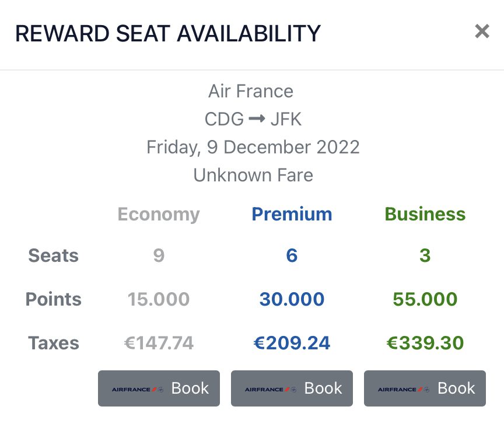
Task: Click the Economy points value 15.000
Action: coord(159,299)
